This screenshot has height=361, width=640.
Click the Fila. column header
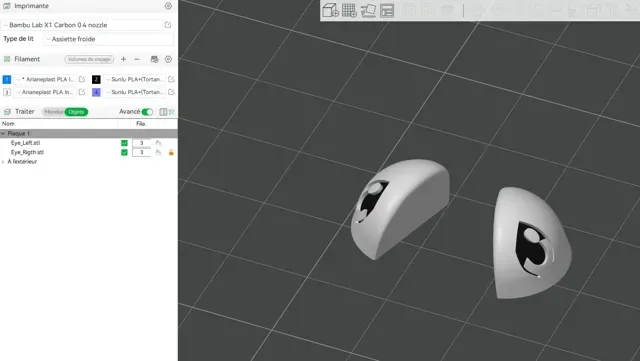141,124
